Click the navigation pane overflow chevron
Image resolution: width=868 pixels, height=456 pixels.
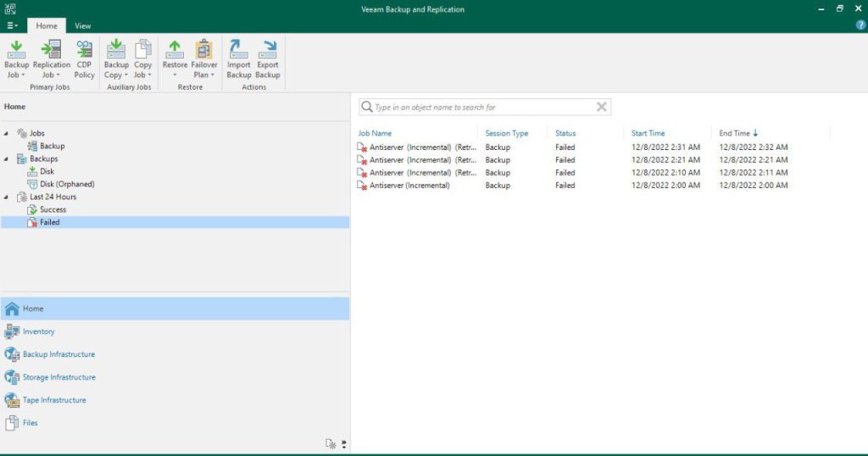(x=344, y=444)
